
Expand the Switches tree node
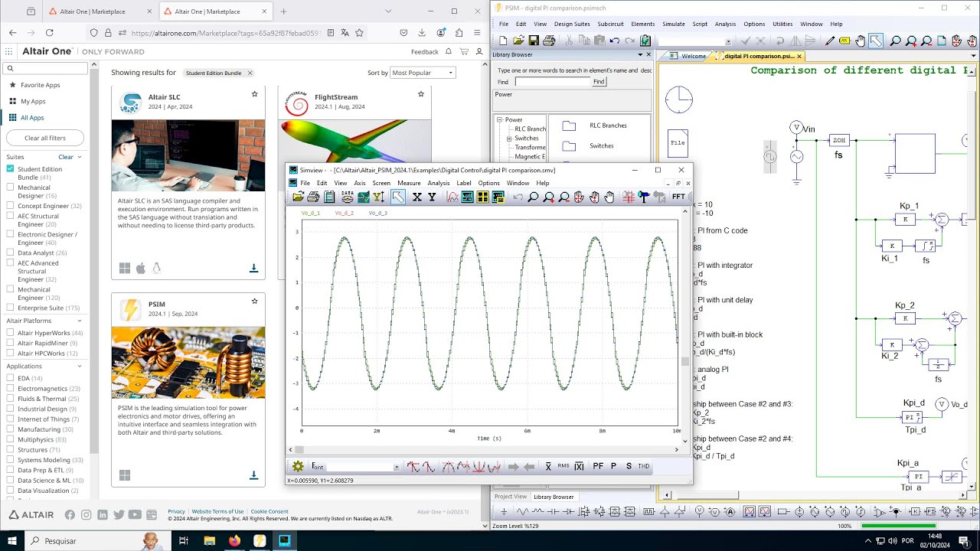508,139
